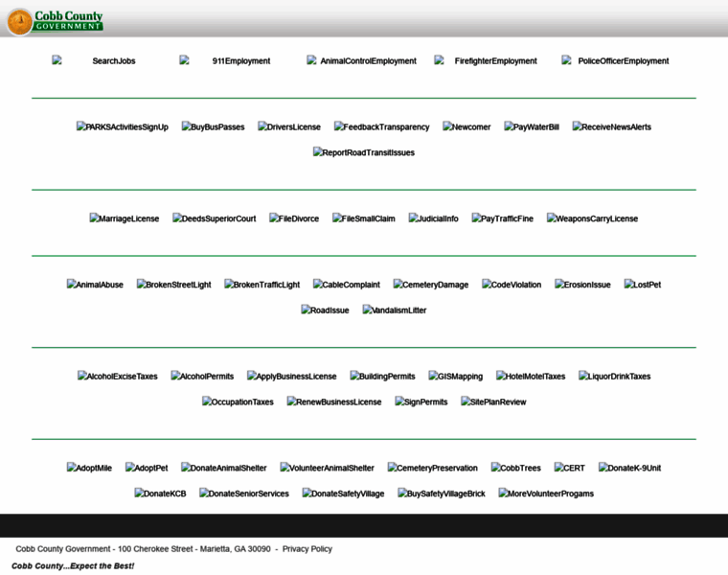728x575 pixels.
Task: Open the FirefighterEmployment icon link
Action: point(486,60)
